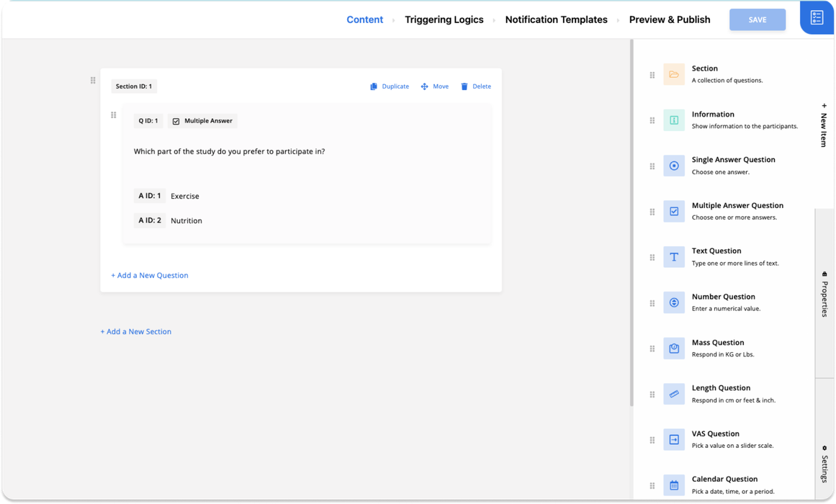Click the Mass Question scale icon
The image size is (836, 504).
coord(674,348)
